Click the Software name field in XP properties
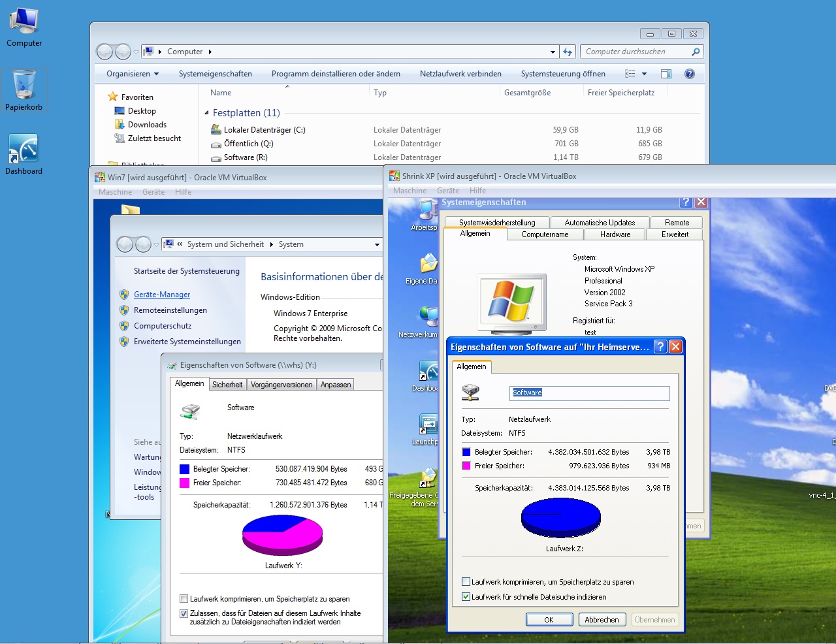This screenshot has width=836, height=644. 590,393
